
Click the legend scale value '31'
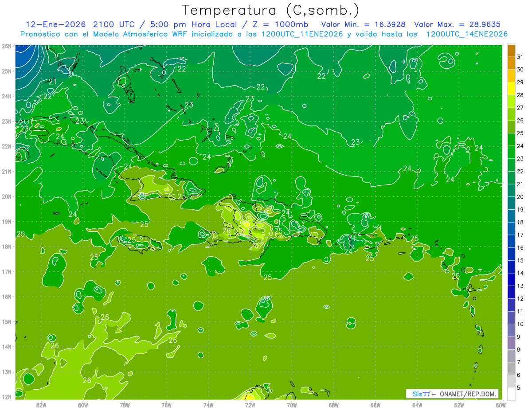tap(520, 57)
